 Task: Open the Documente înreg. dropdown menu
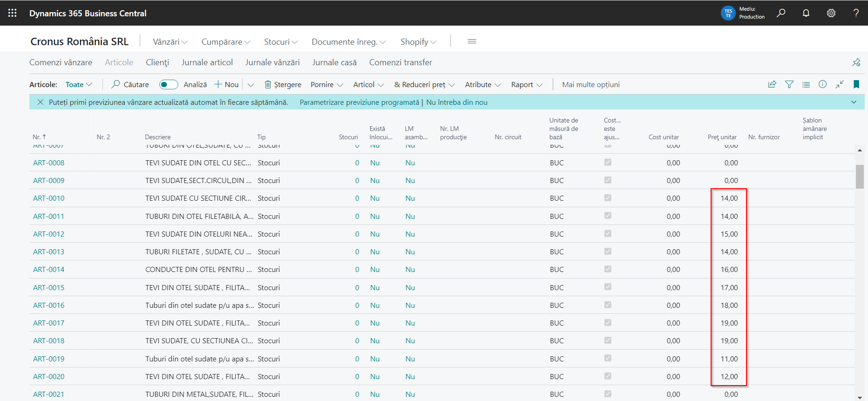click(x=349, y=41)
